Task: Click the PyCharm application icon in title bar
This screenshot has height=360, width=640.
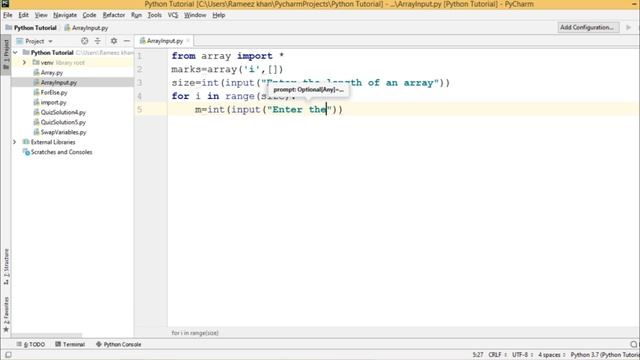Action: click(5, 4)
